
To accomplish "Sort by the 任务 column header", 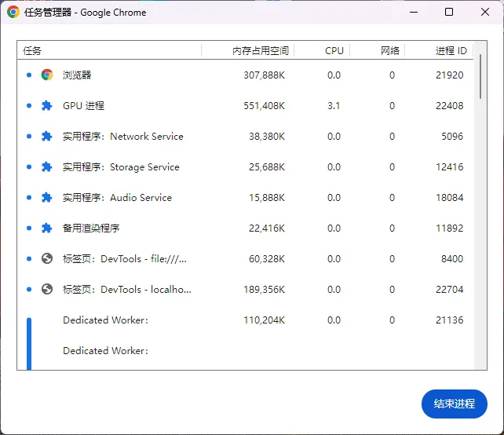I will [x=109, y=50].
